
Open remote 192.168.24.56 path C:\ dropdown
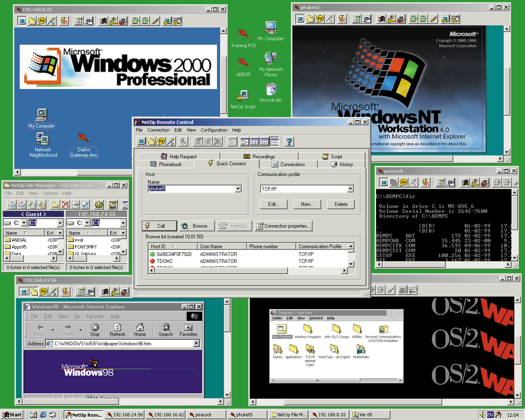(x=123, y=223)
